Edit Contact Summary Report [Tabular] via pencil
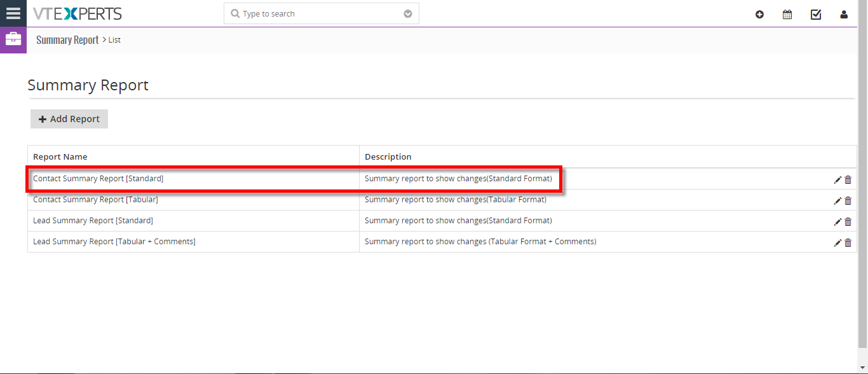Viewport: 868px width, 374px height. [837, 201]
